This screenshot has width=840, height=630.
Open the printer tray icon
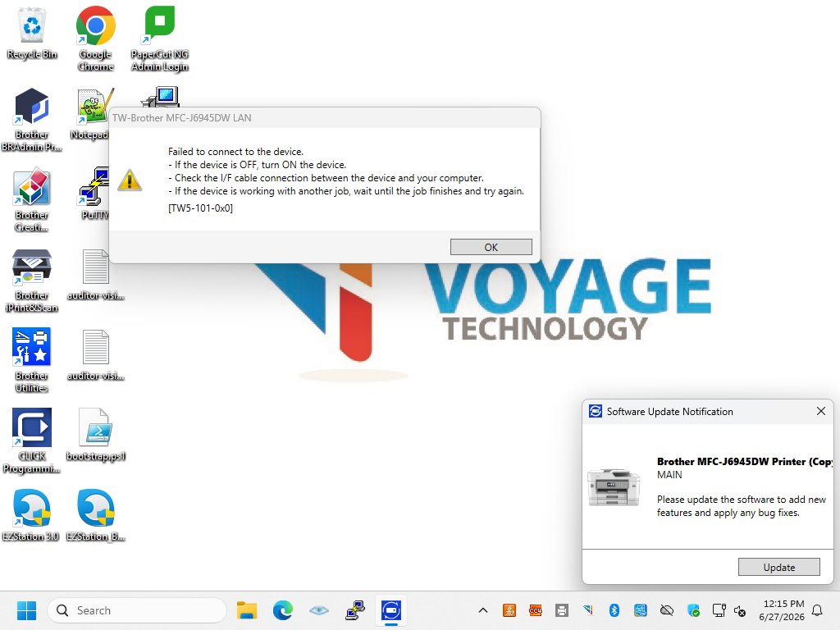coord(561,610)
